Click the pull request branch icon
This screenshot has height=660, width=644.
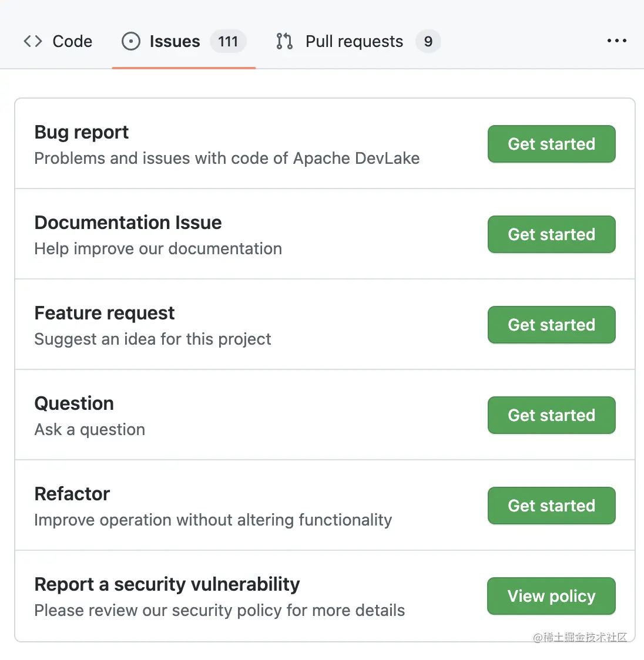[284, 41]
